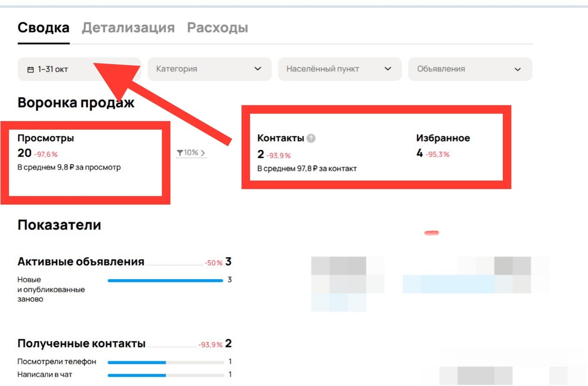Click the 'Написали в чат' row label
Image resolution: width=588 pixels, height=386 pixels.
coord(46,375)
